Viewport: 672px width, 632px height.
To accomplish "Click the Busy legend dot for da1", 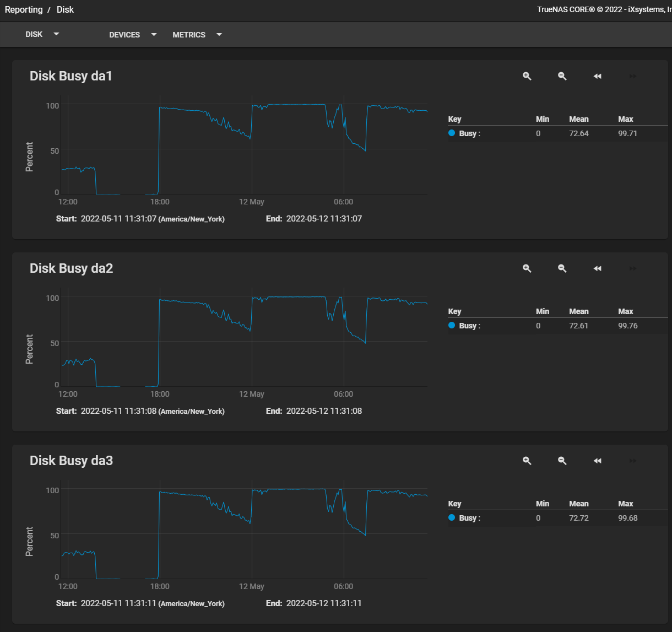I will [x=452, y=133].
